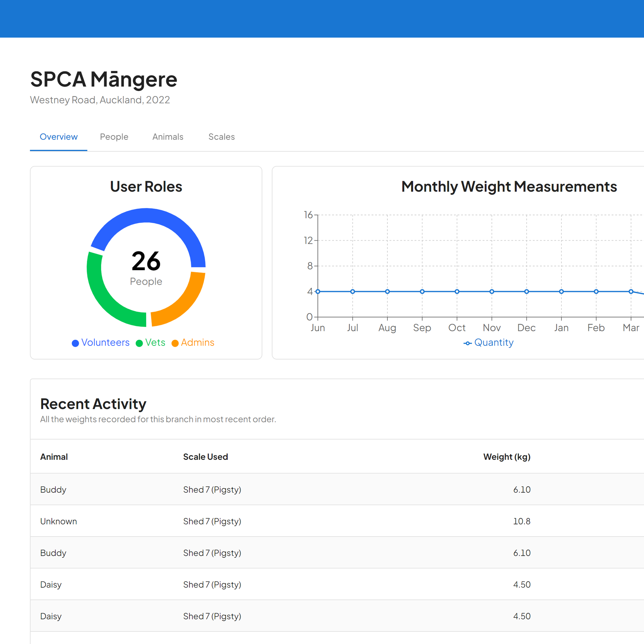
Task: Select the Oct data point on chart
Action: [457, 292]
